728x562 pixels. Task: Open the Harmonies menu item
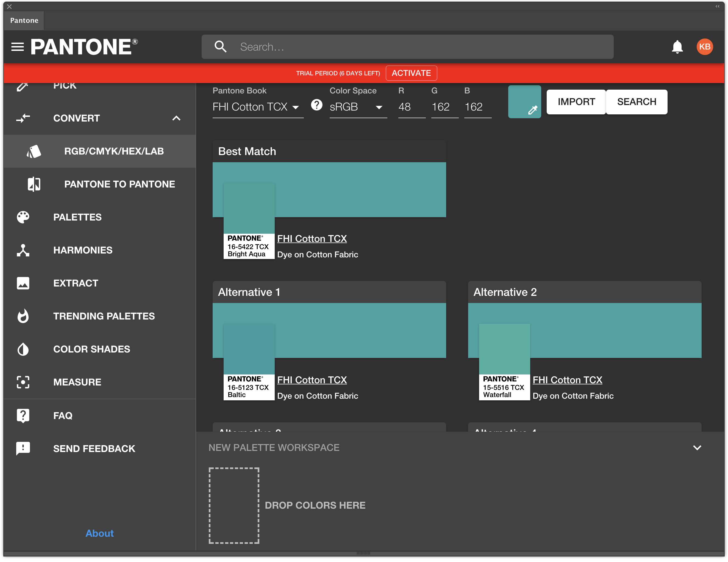[x=100, y=250]
